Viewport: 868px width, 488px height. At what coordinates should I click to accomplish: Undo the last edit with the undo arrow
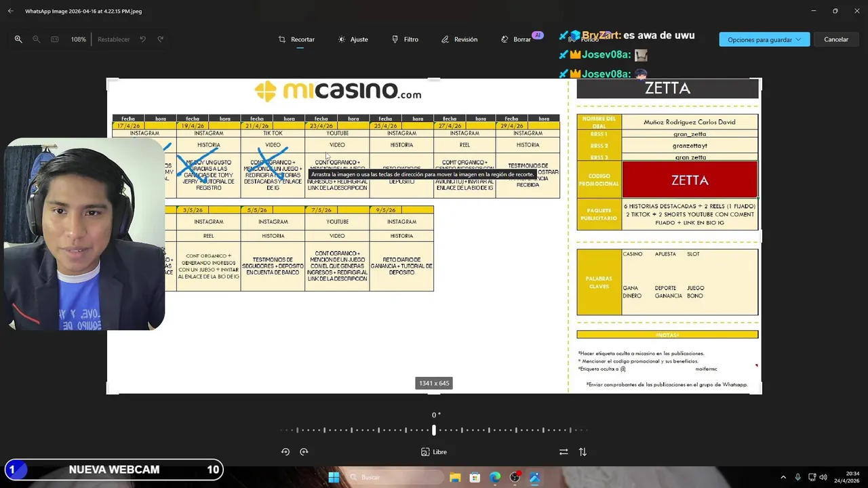pyautogui.click(x=143, y=39)
